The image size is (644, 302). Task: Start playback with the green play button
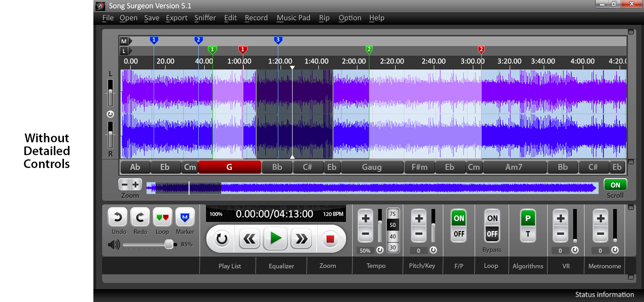tap(276, 238)
